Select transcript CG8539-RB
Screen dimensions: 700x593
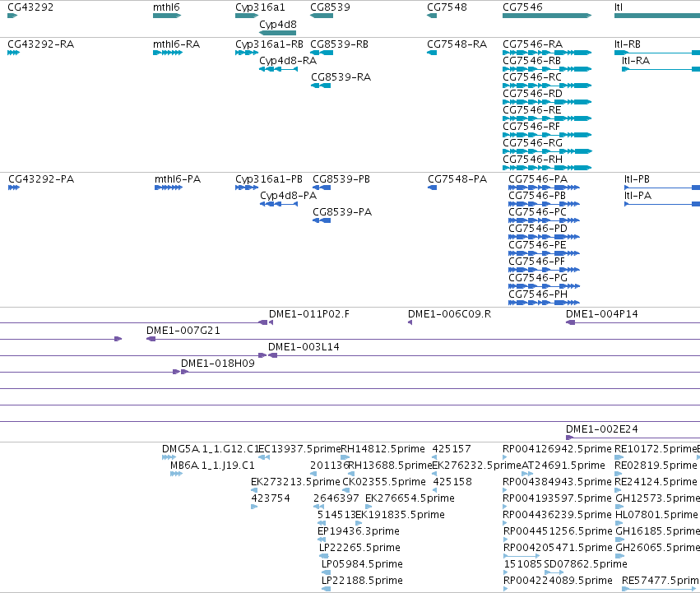click(x=322, y=53)
